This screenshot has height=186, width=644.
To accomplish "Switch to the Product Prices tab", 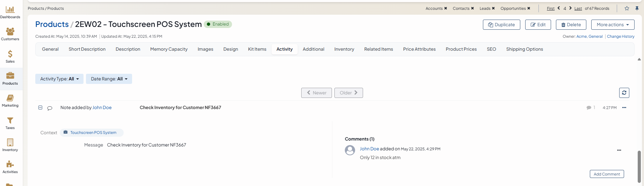I will pyautogui.click(x=461, y=49).
